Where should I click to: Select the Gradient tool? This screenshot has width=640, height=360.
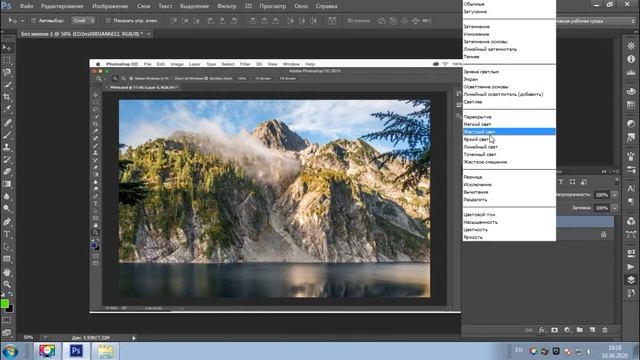click(x=7, y=184)
